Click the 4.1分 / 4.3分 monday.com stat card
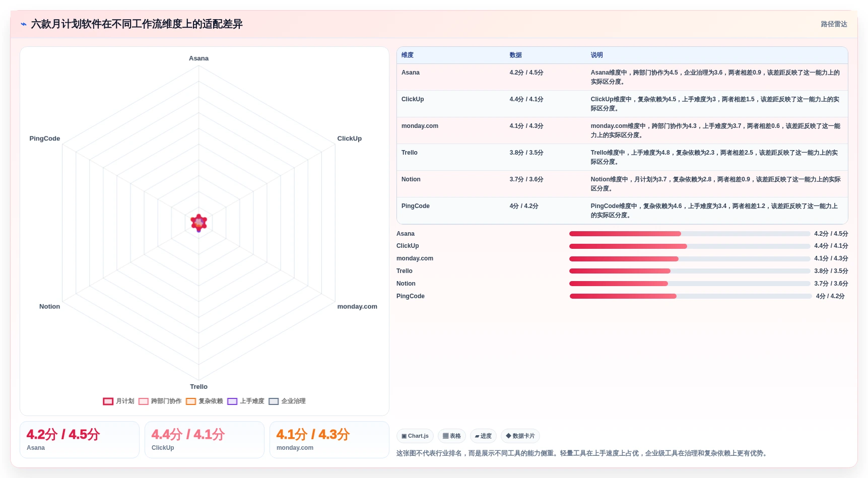 point(329,440)
